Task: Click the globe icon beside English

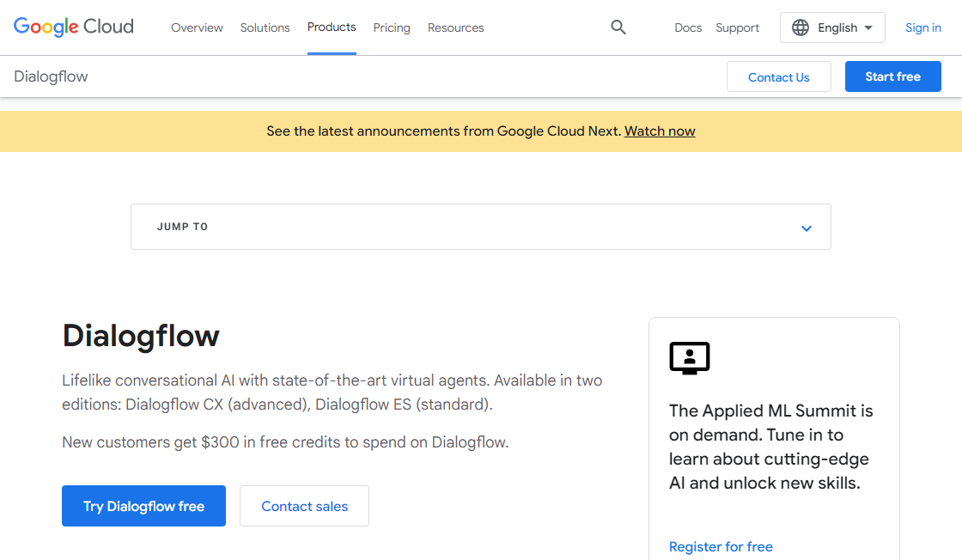Action: tap(802, 27)
